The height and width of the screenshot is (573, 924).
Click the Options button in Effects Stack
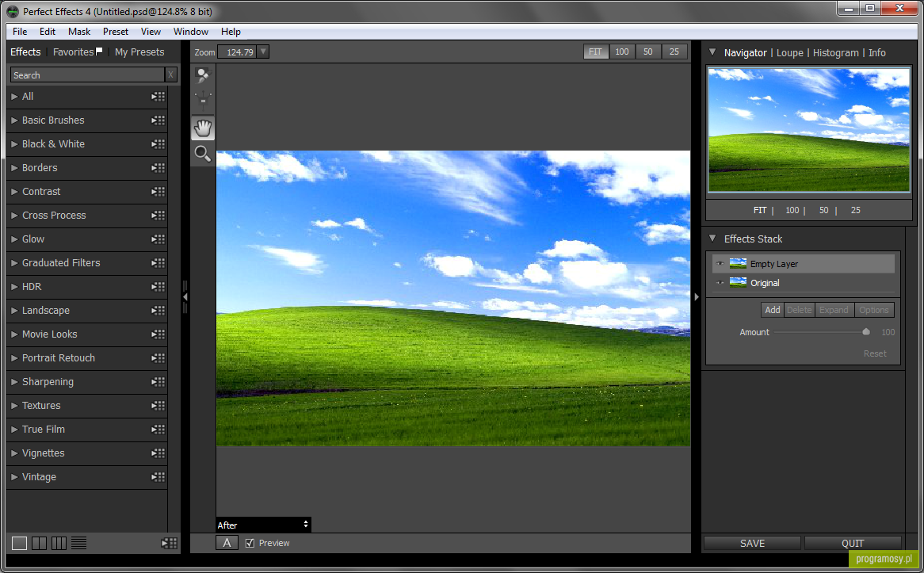point(873,310)
